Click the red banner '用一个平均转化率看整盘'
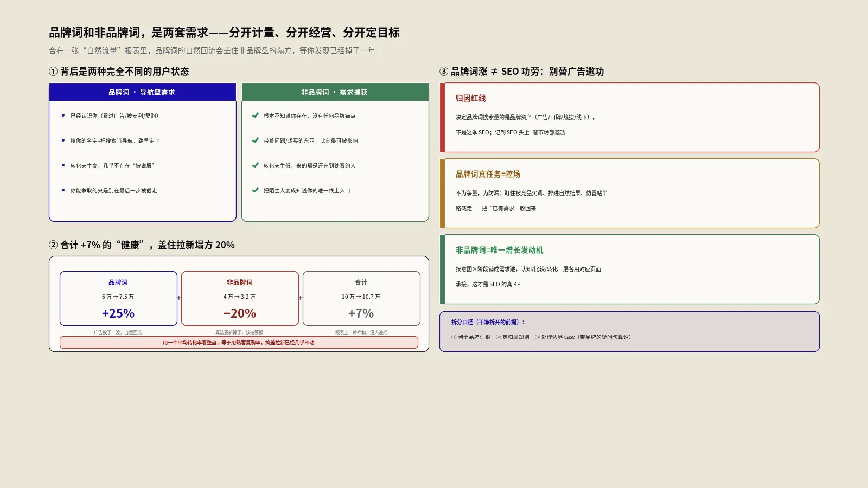Image resolution: width=868 pixels, height=488 pixels. [x=239, y=343]
